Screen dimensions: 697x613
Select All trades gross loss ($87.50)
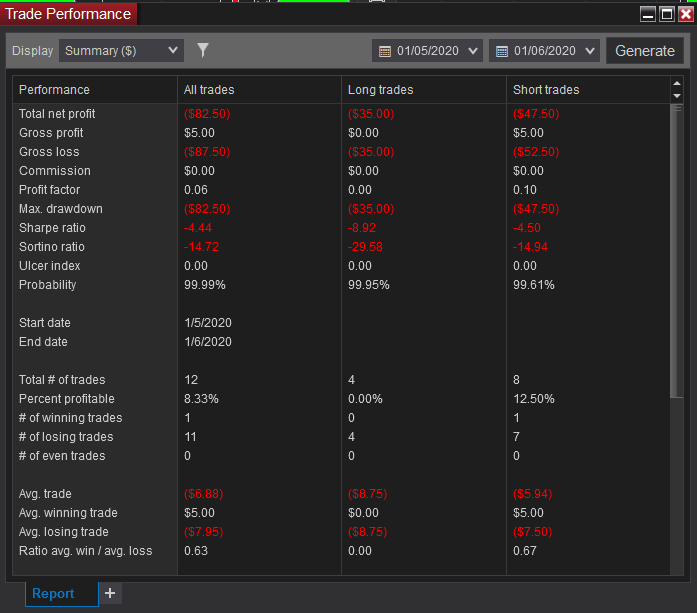pyautogui.click(x=207, y=152)
